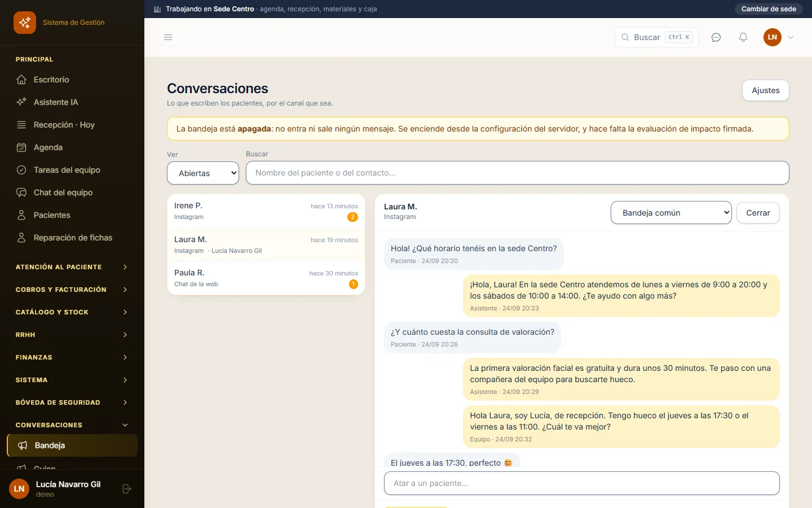The width and height of the screenshot is (812, 508).
Task: Click the Ajustes button
Action: click(766, 90)
